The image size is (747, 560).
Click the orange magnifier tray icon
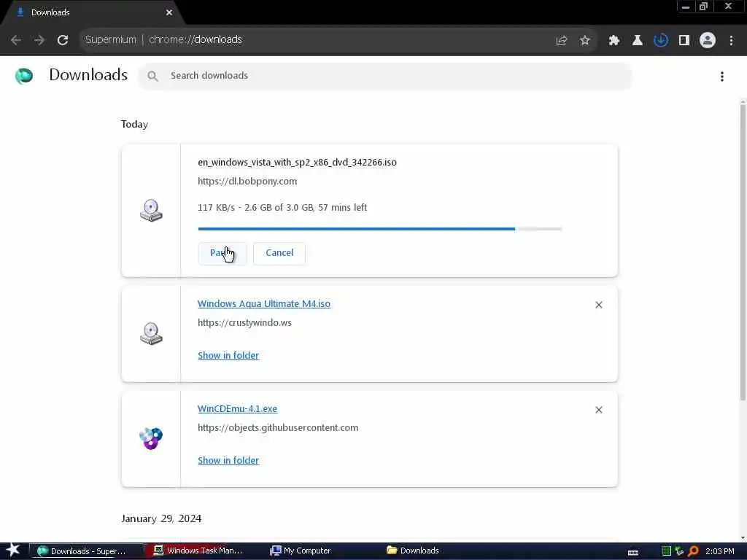point(693,551)
